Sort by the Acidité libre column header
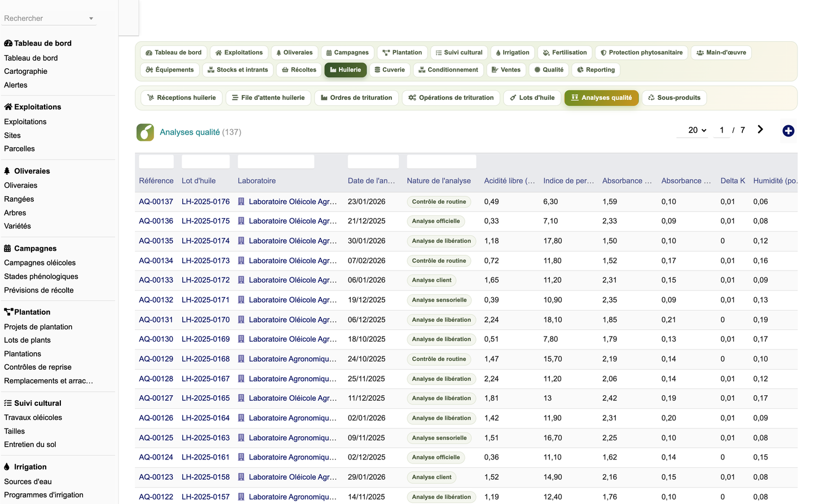 pyautogui.click(x=510, y=181)
